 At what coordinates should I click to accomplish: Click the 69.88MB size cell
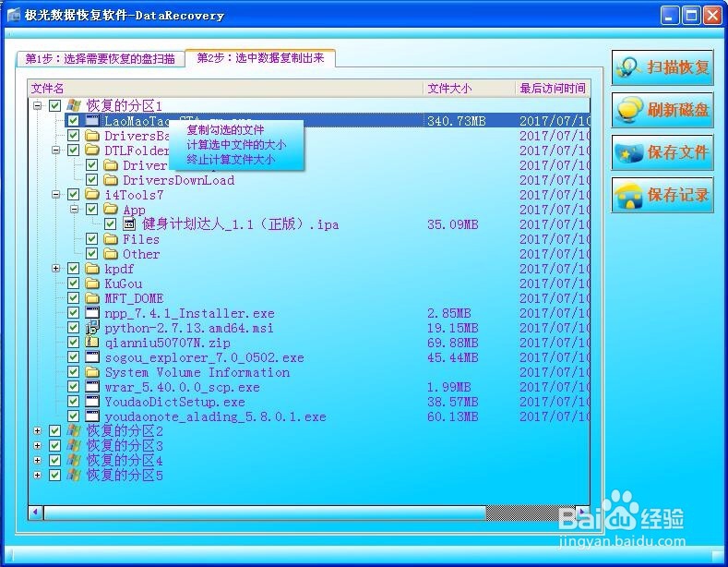453,343
